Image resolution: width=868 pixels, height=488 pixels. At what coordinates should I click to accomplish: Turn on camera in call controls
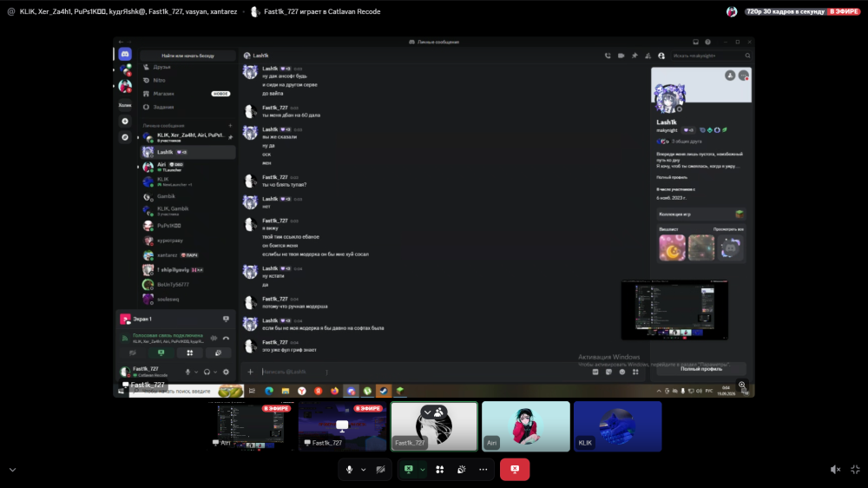tap(380, 469)
